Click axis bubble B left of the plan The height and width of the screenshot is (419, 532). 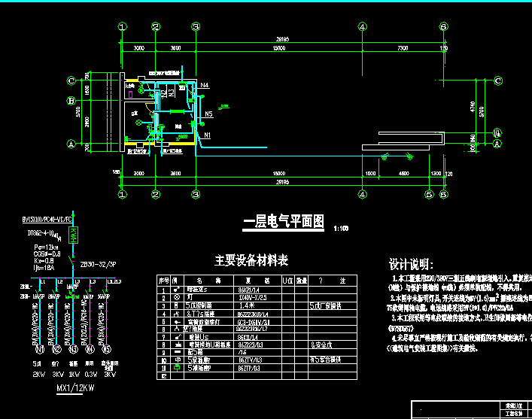coord(71,101)
